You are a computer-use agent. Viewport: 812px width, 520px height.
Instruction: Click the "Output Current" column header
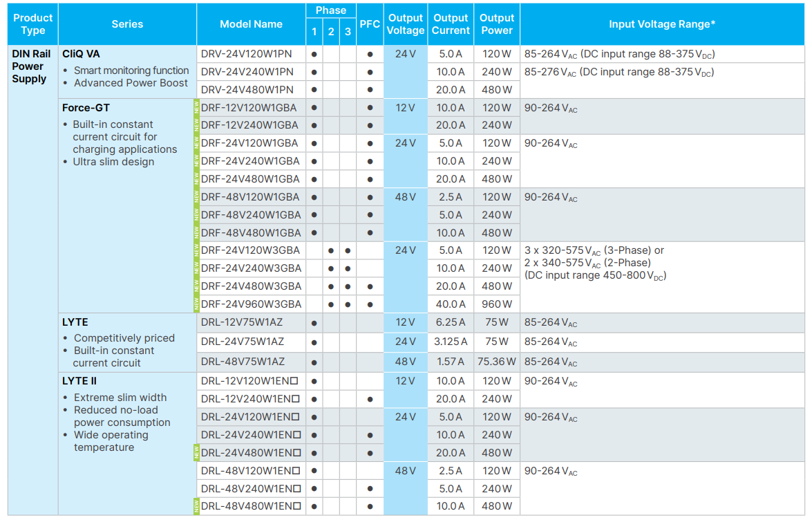pos(451,24)
